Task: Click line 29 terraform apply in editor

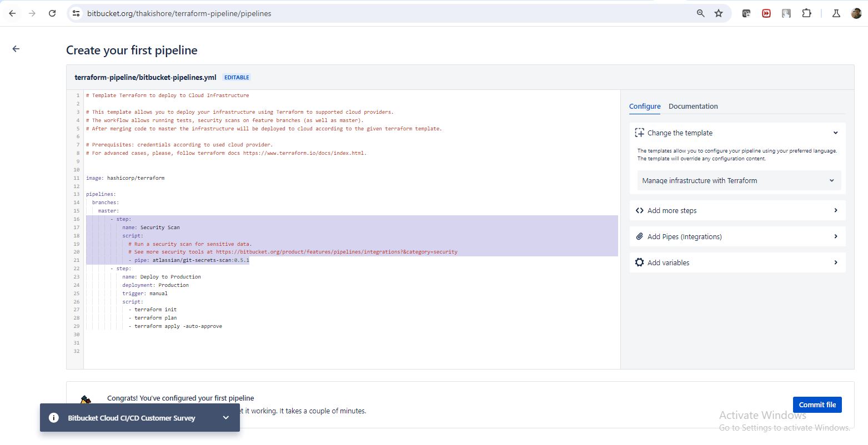Action: click(x=178, y=326)
